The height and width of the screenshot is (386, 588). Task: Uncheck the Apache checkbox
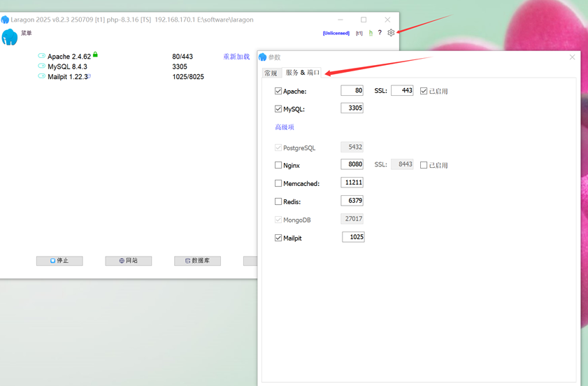click(278, 91)
